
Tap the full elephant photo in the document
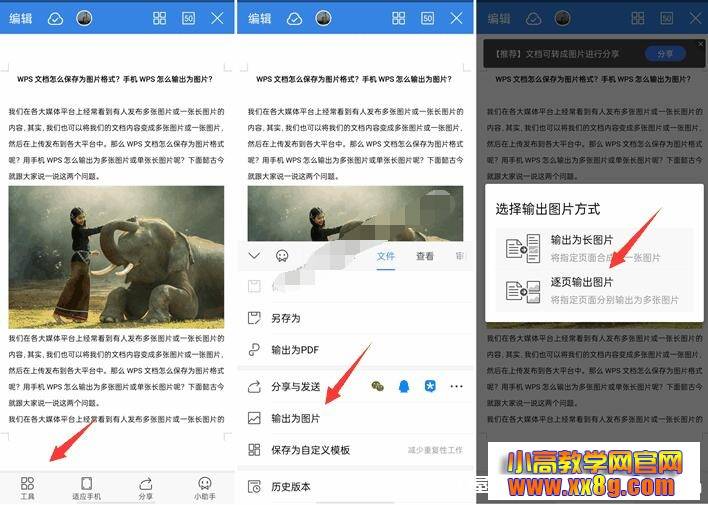click(x=116, y=257)
